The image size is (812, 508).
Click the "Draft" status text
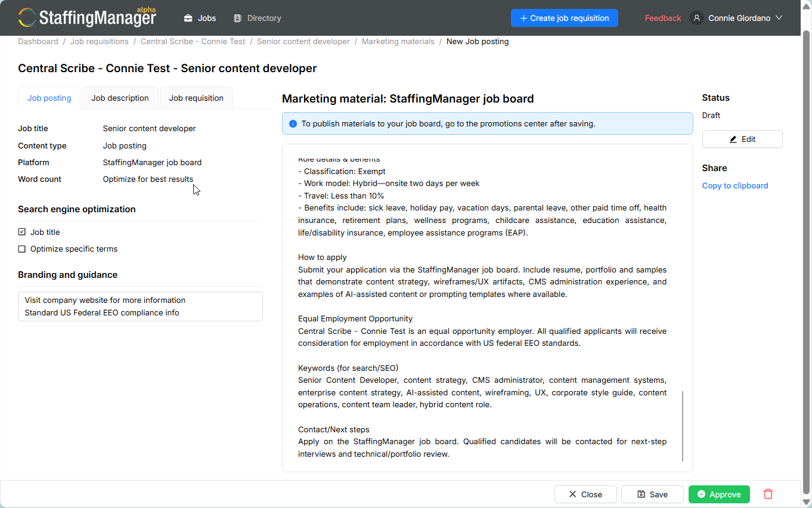[711, 115]
